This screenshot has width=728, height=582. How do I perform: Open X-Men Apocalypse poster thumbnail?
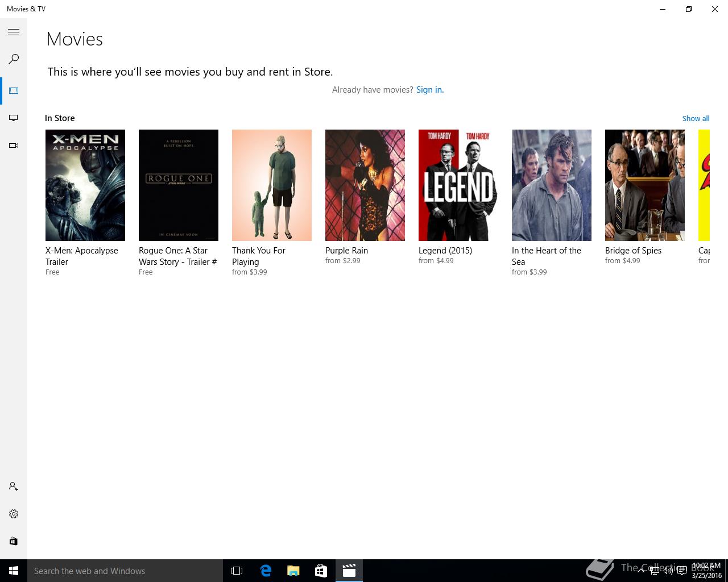[x=85, y=185]
